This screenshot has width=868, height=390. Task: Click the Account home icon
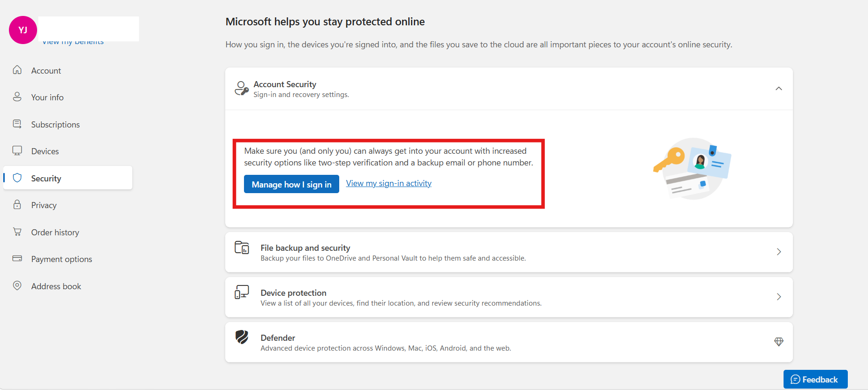point(17,70)
